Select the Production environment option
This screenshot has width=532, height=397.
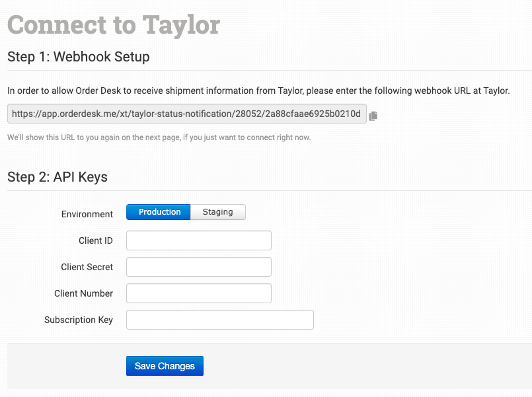click(159, 212)
